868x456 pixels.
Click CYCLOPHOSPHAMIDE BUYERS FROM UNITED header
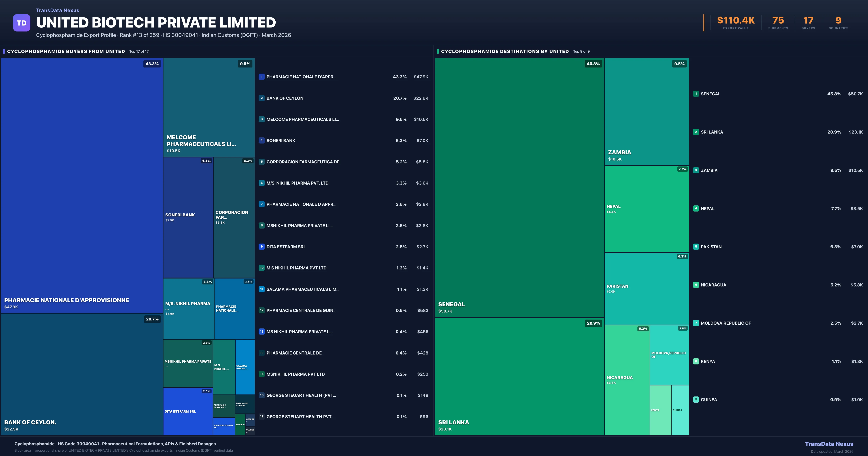click(66, 51)
